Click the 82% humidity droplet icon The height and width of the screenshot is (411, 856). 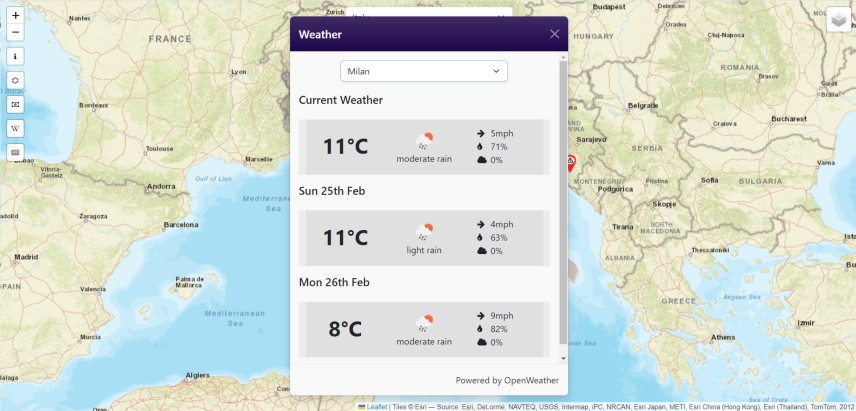click(480, 329)
